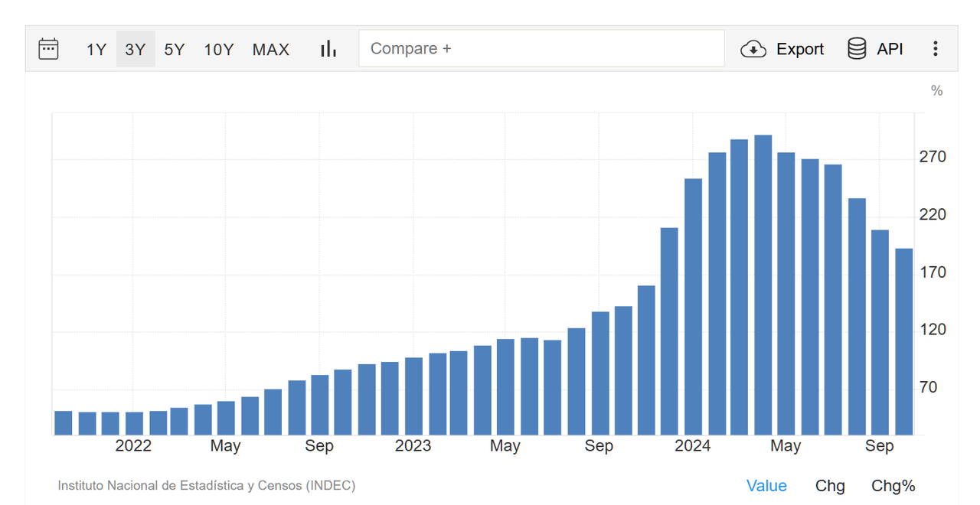Viewport: 980px width, 505px height.
Task: Select the 3Y time range
Action: (x=136, y=50)
